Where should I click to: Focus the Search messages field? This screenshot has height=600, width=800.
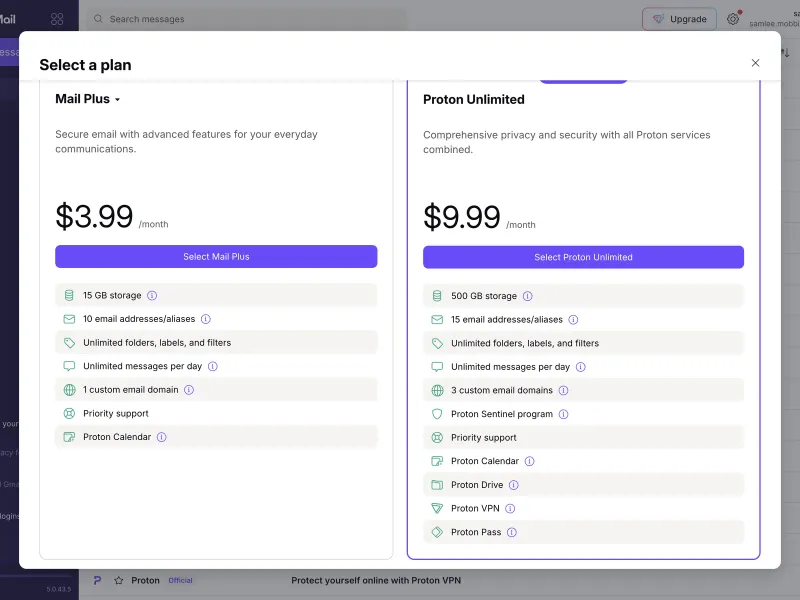coord(248,19)
